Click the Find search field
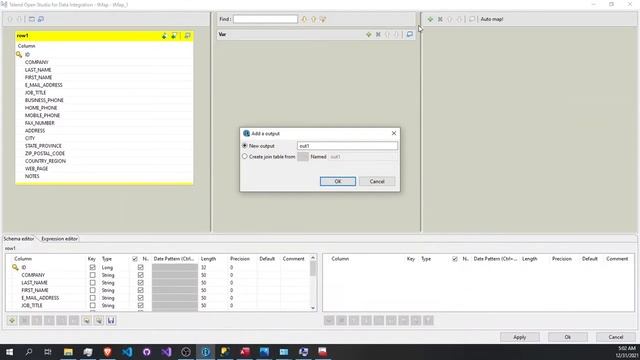This screenshot has width=640, height=360. coord(265,19)
